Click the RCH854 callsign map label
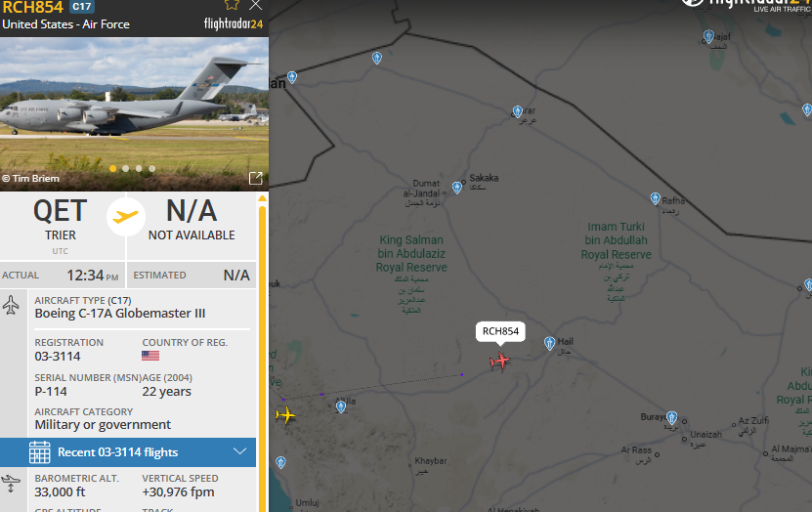Screen dimensions: 812x512 (x=500, y=331)
